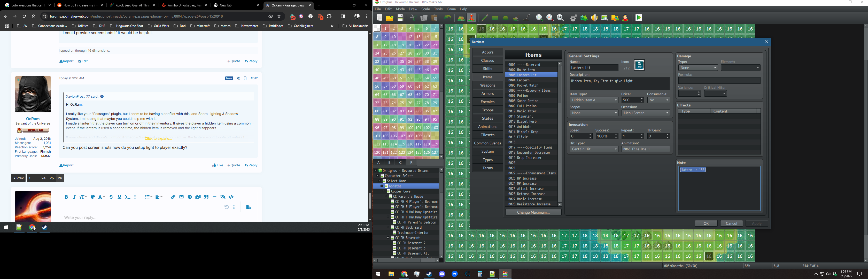Open the Sound Test speaker icon
This screenshot has width=868, height=279.
pyautogui.click(x=594, y=18)
